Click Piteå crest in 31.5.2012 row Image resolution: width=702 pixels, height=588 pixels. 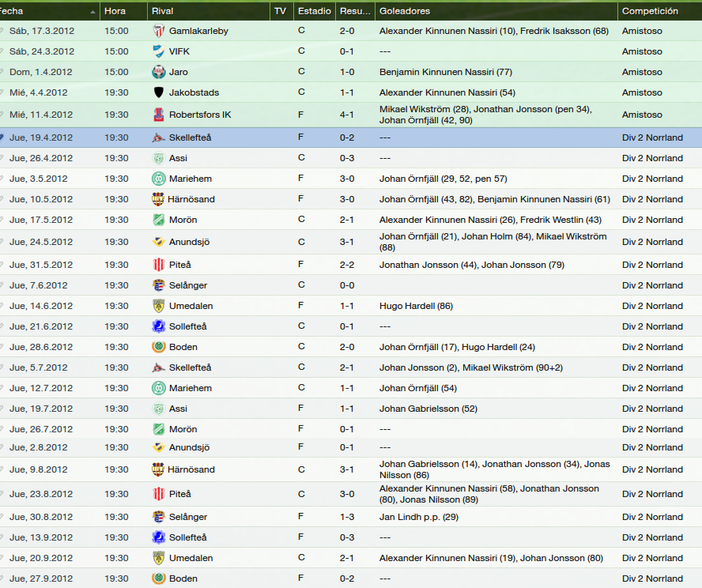(158, 265)
